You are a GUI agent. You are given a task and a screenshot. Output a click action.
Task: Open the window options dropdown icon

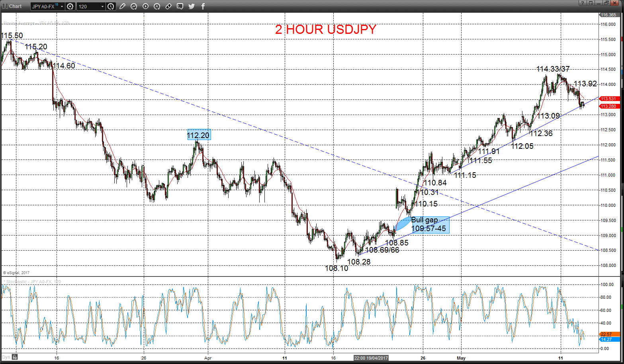point(591,3)
